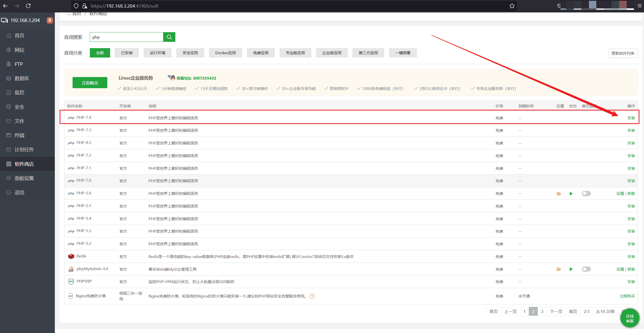Open phpMyAdmin 4.4 folder location icon
The image size is (644, 333).
(x=558, y=269)
